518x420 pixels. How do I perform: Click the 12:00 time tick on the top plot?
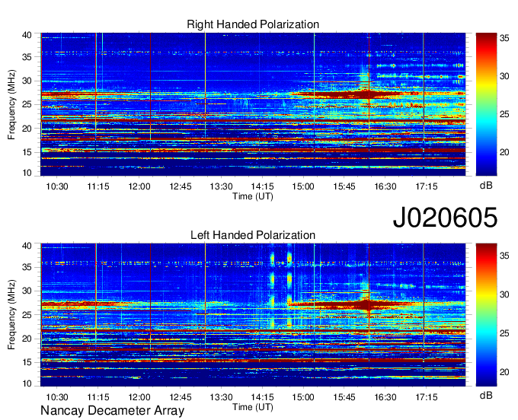point(139,186)
